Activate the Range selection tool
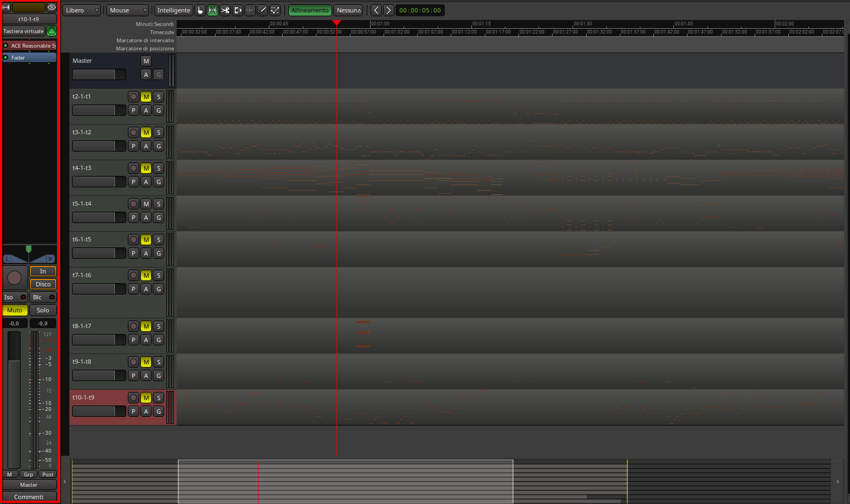This screenshot has width=850, height=504. [x=212, y=10]
